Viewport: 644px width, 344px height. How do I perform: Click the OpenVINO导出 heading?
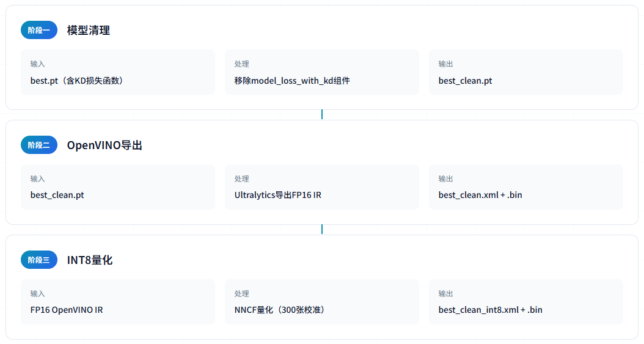[x=104, y=145]
